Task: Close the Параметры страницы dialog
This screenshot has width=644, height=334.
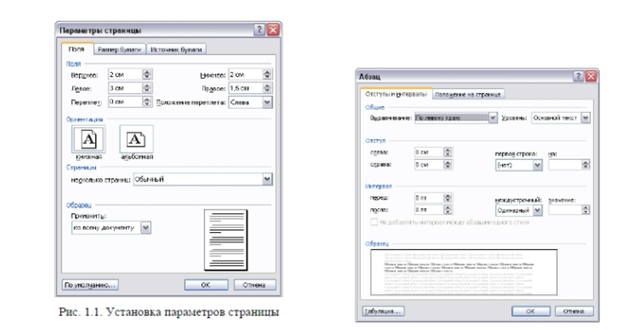Action: (x=273, y=30)
